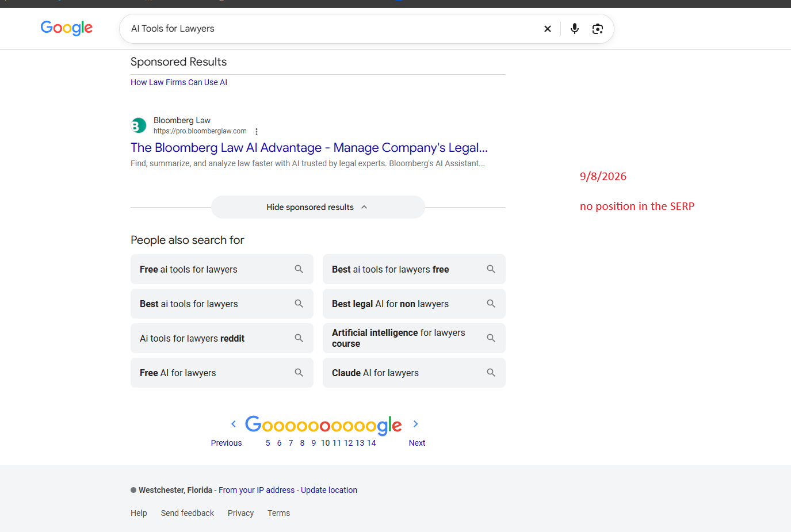Open The Bloomberg Law AI Advantage result
Screen dimensions: 791x532
pos(309,148)
